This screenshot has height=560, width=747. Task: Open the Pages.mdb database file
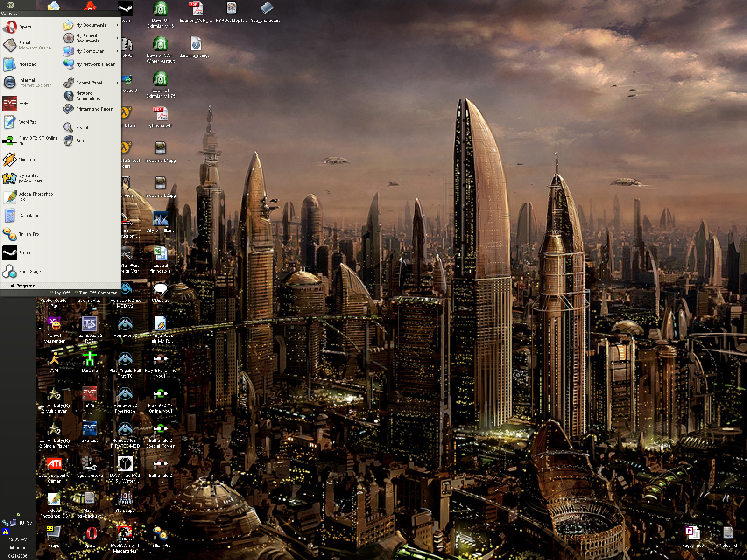pyautogui.click(x=692, y=534)
